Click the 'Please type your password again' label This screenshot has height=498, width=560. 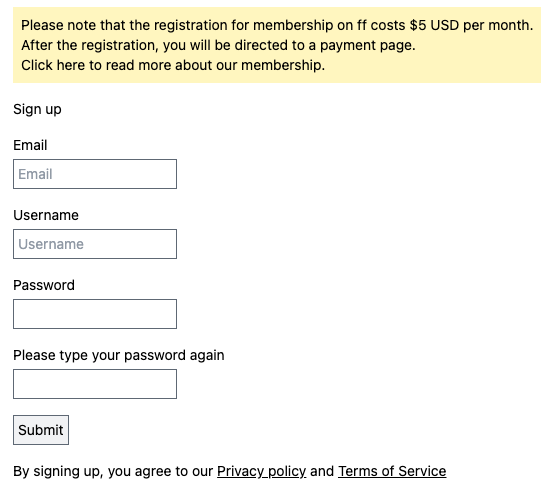[x=119, y=355]
